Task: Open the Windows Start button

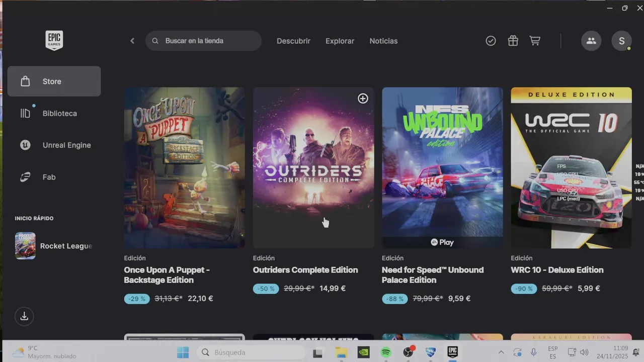Action: pyautogui.click(x=183, y=352)
